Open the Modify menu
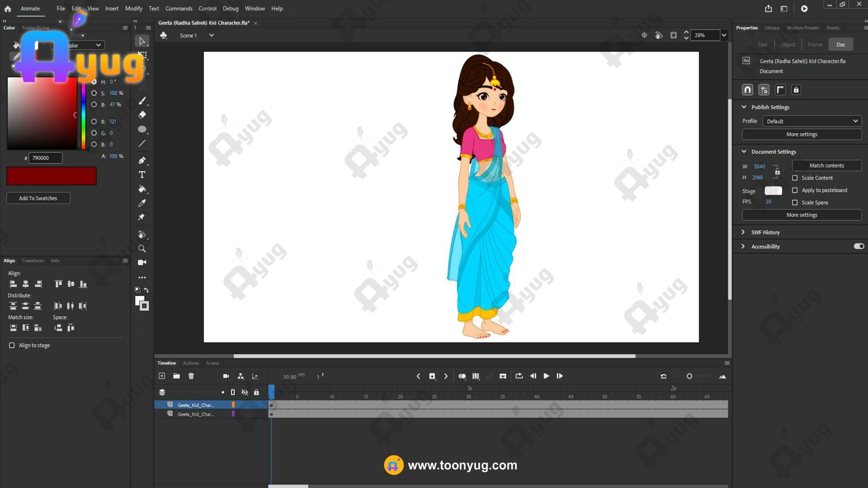Image resolution: width=868 pixels, height=488 pixels. pyautogui.click(x=133, y=9)
